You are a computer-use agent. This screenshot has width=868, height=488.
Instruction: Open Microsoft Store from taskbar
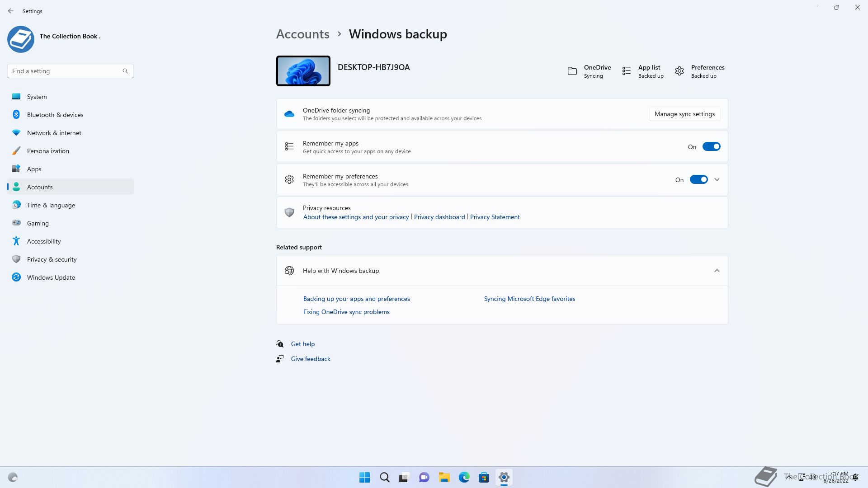484,477
